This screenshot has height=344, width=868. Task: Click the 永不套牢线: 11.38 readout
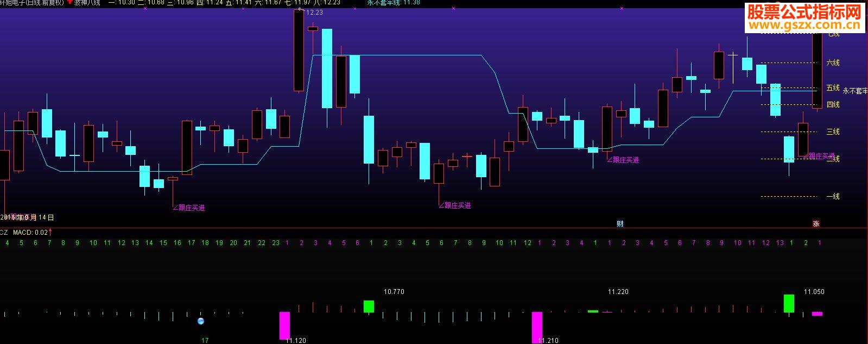pyautogui.click(x=394, y=3)
